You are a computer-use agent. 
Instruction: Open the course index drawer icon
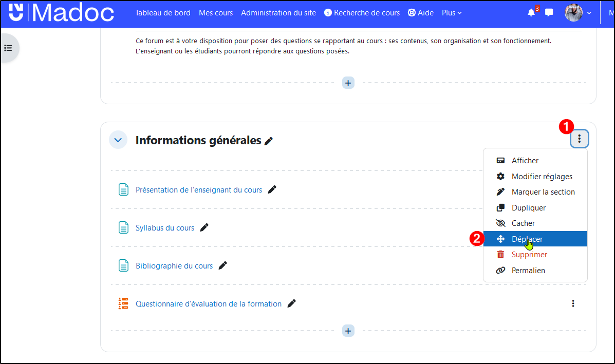[x=8, y=48]
